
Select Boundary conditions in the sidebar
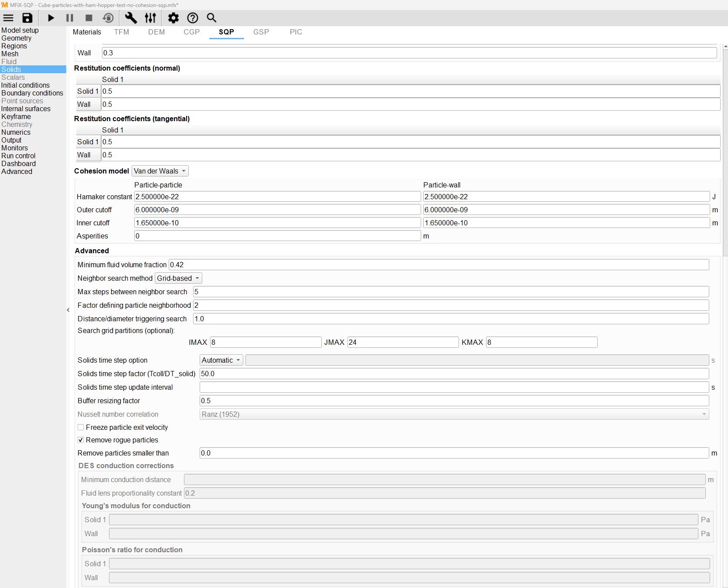point(32,93)
